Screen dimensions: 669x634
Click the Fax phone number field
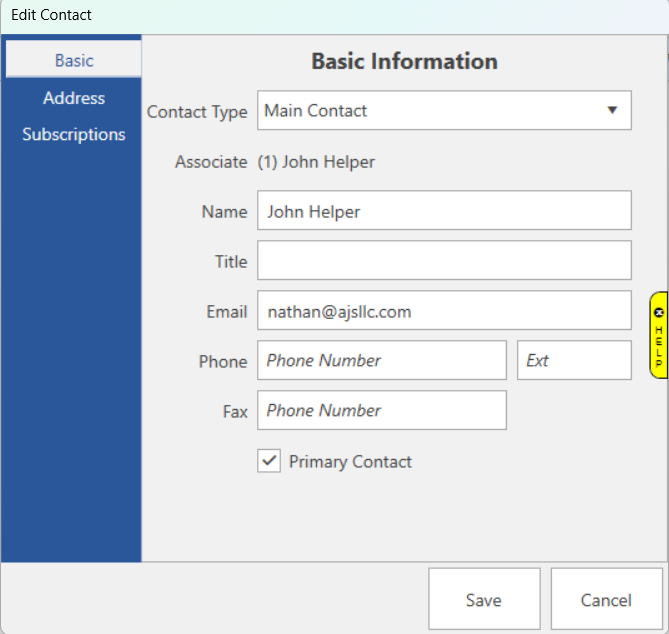click(x=382, y=410)
